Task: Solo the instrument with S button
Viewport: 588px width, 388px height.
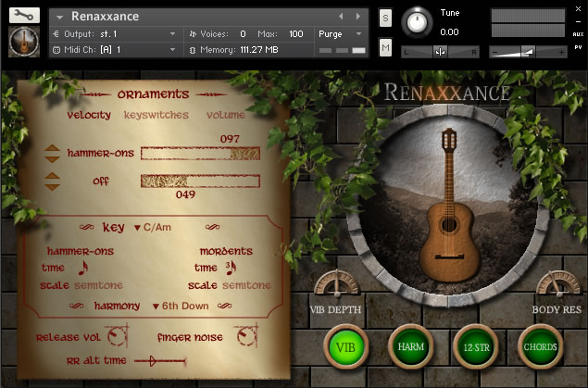Action: point(385,18)
